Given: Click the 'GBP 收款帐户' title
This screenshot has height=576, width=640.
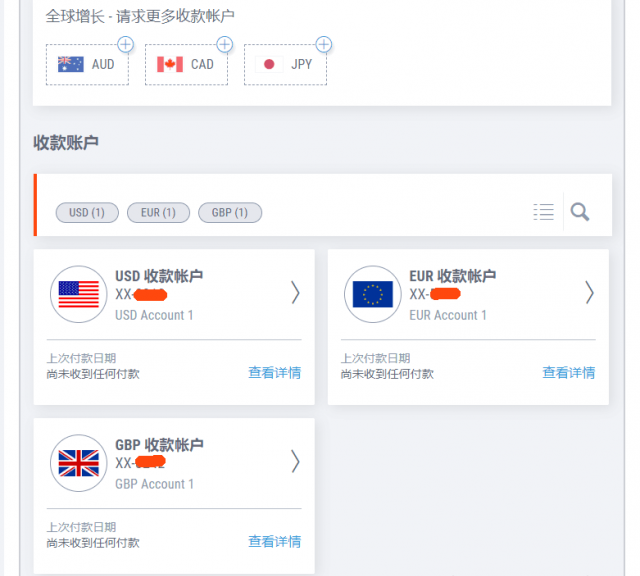Looking at the screenshot, I should click(x=159, y=445).
